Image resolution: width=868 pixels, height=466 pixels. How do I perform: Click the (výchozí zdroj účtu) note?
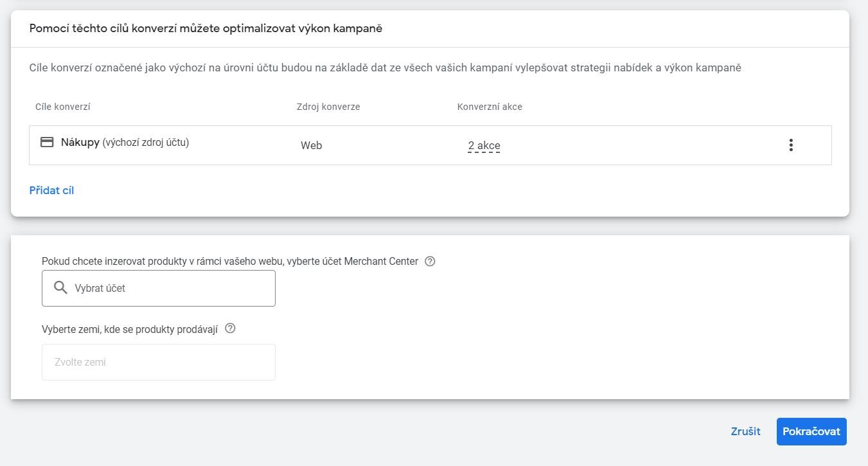[x=146, y=143]
